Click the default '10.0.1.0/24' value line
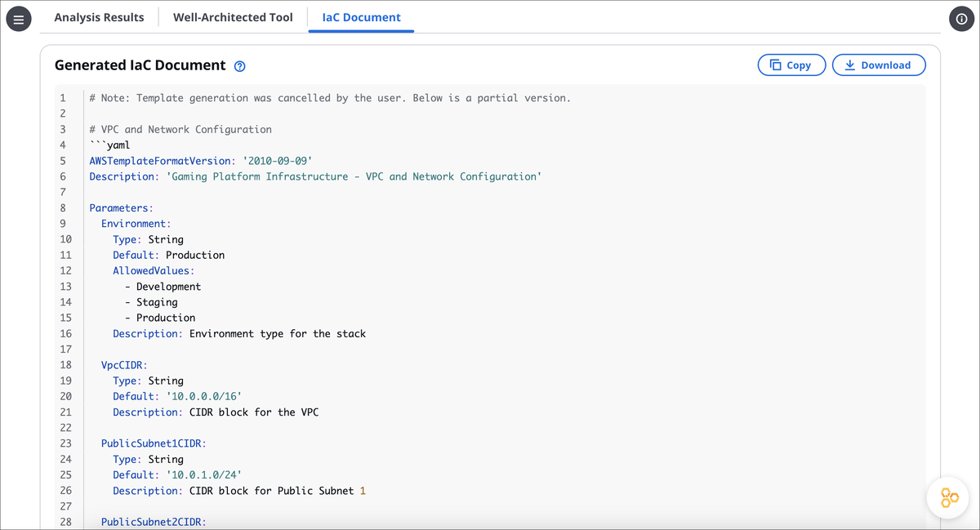The width and height of the screenshot is (980, 530). 177,474
